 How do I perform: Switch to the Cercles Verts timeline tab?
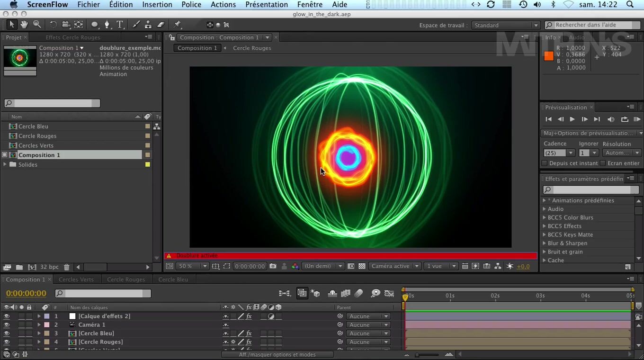[x=76, y=279]
